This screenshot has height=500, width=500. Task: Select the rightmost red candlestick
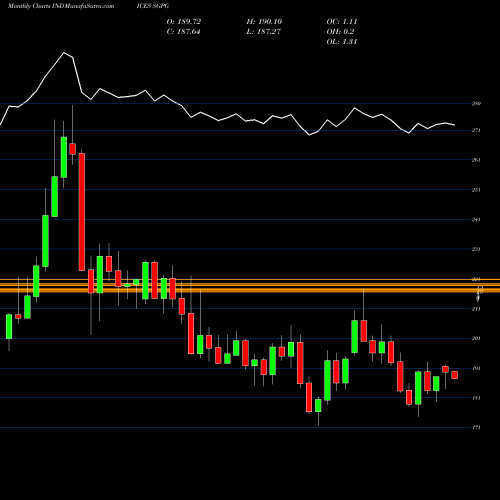[454, 375]
